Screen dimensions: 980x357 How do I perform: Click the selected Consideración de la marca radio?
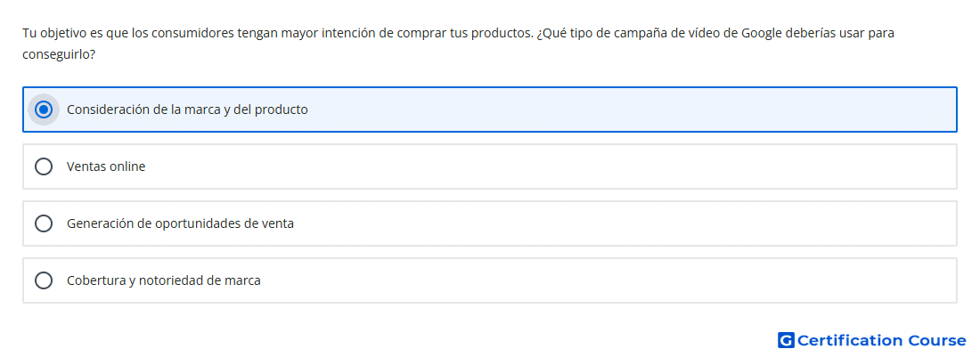44,110
